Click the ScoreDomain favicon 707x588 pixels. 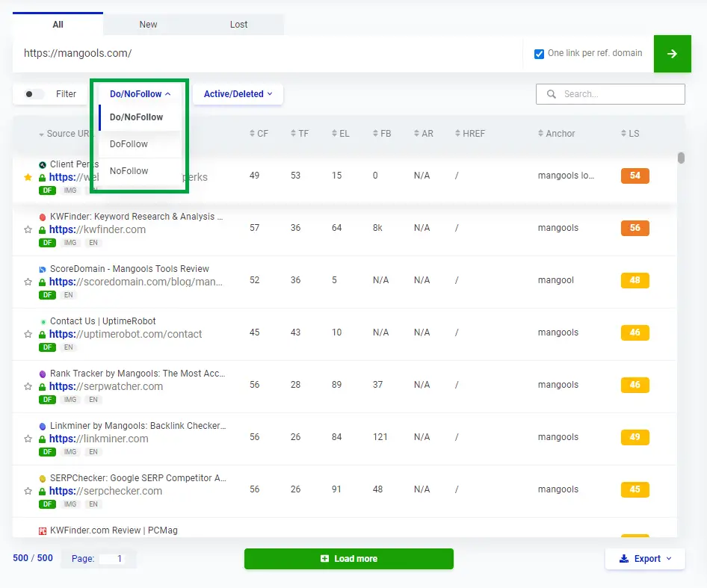click(43, 269)
